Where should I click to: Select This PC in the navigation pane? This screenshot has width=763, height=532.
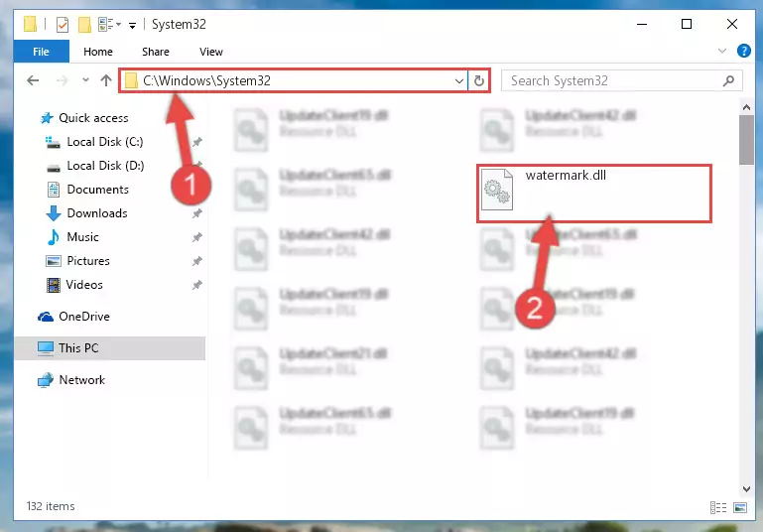tap(109, 348)
